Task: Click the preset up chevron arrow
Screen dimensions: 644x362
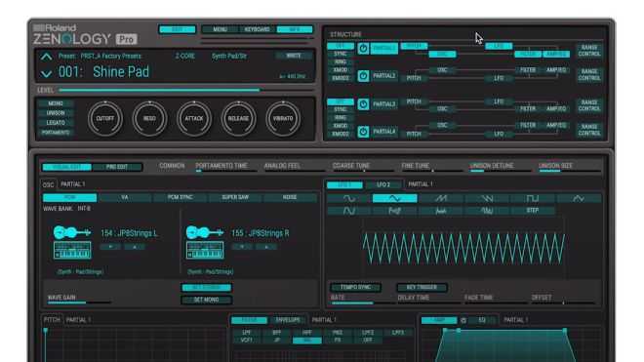Action: click(46, 57)
